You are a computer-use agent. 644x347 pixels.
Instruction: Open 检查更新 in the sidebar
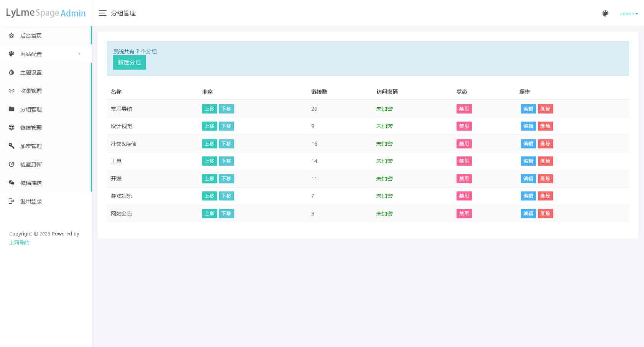31,164
